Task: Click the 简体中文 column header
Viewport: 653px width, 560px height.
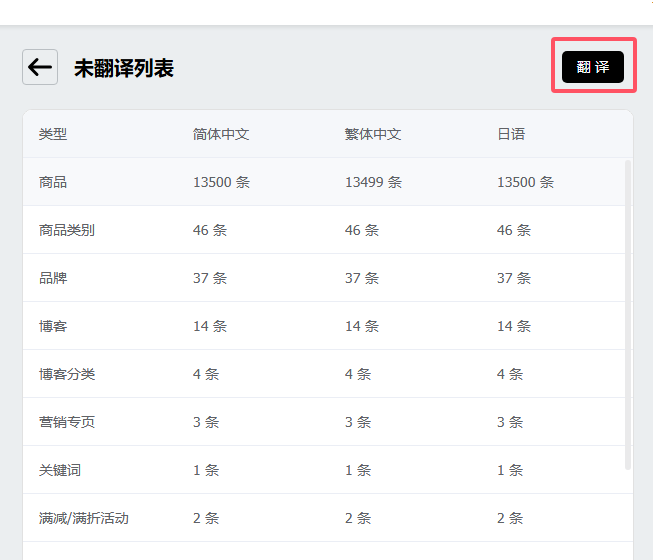Action: (221, 134)
